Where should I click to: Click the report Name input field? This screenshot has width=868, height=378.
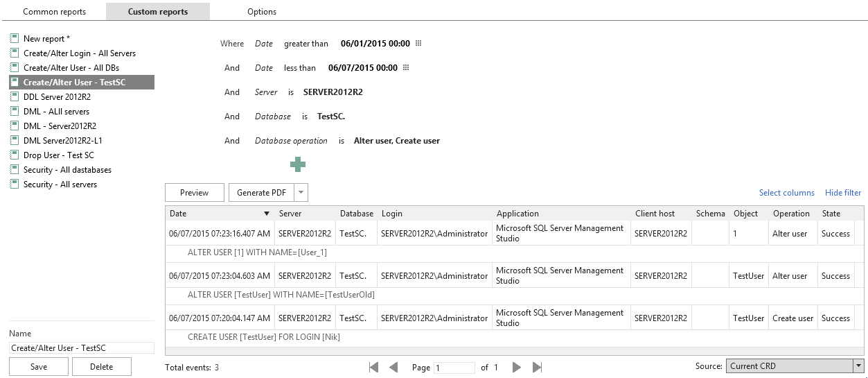(x=82, y=348)
